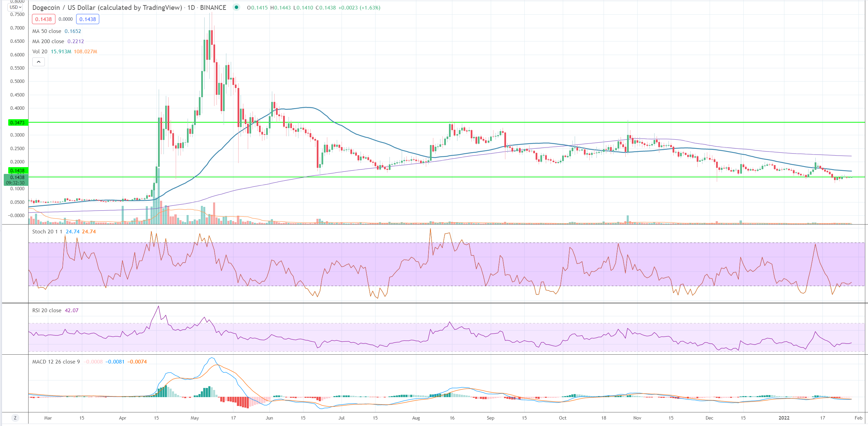Click the red sell price 0.1438 button
Screen dimensions: 868x426
44,19
